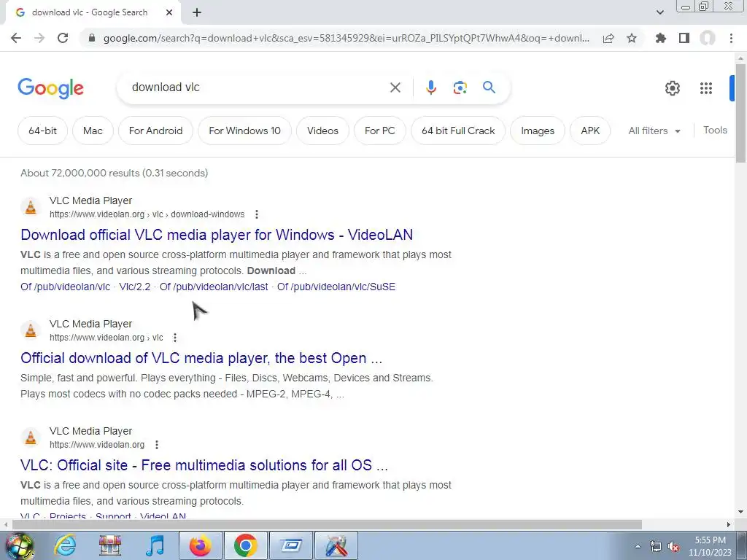
Task: Go forward to the next page
Action: tap(39, 38)
